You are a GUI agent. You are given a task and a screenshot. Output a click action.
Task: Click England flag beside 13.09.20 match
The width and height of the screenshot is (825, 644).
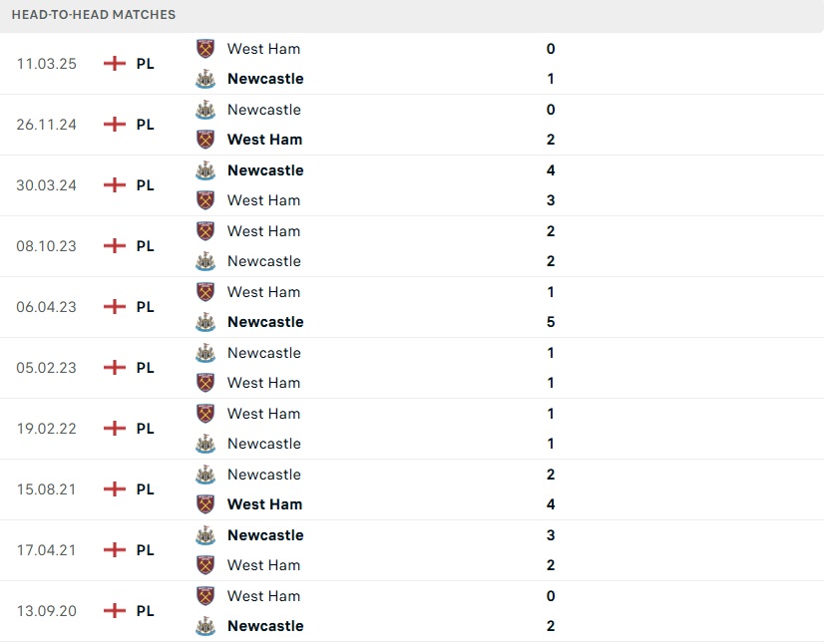pos(115,611)
